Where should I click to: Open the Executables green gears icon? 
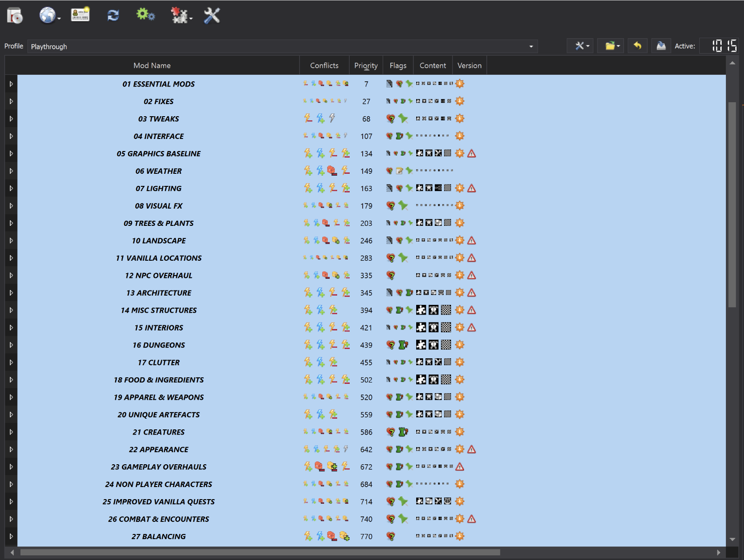click(x=146, y=15)
